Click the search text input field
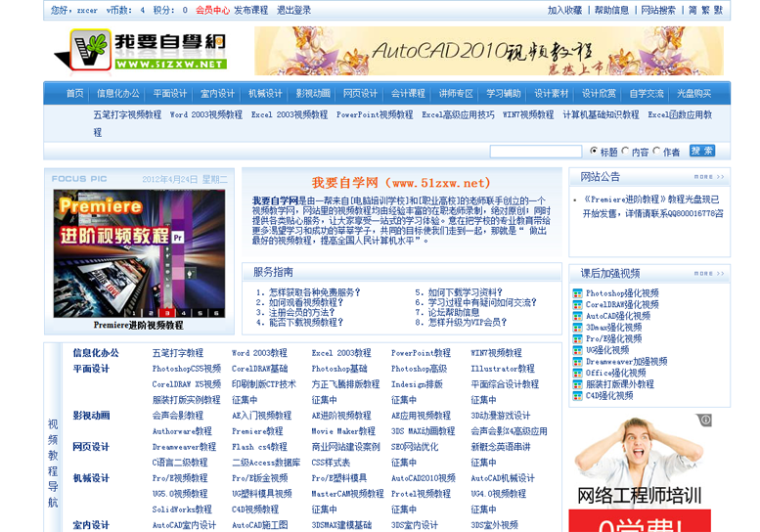This screenshot has width=760, height=532. pos(536,152)
